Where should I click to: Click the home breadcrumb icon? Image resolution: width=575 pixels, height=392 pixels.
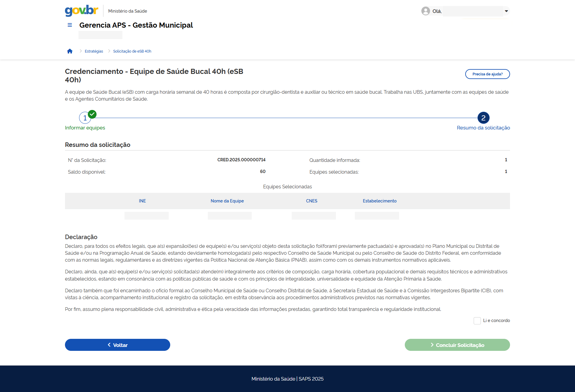[70, 51]
